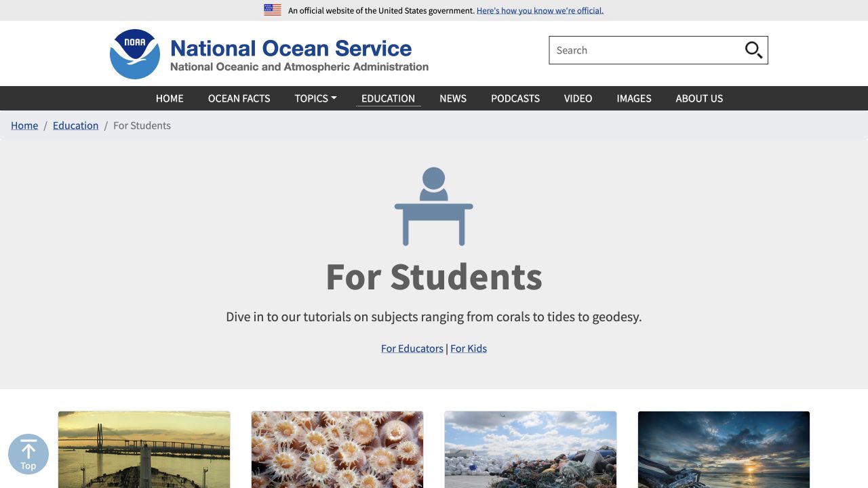
Task: Open Images from the navigation bar
Action: tap(634, 98)
